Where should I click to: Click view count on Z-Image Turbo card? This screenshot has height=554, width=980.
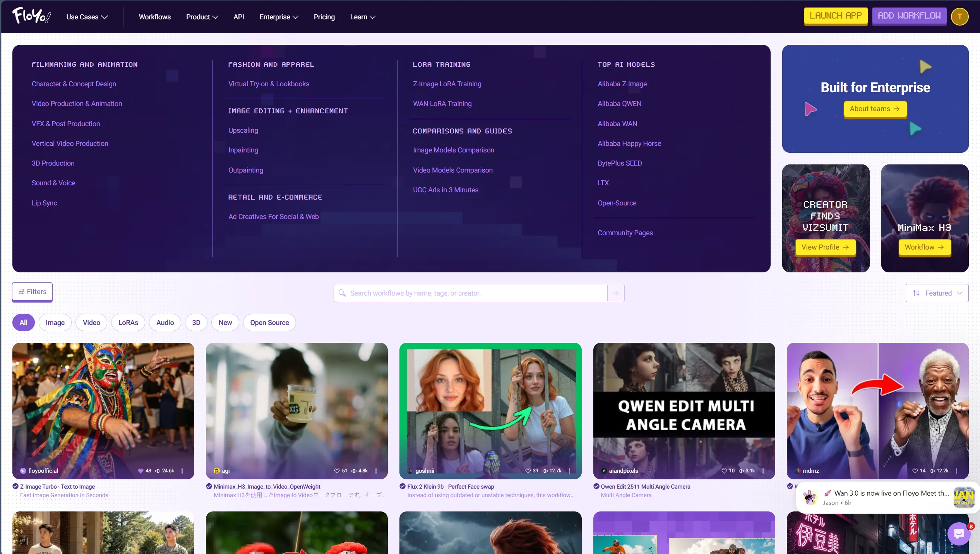tap(164, 471)
